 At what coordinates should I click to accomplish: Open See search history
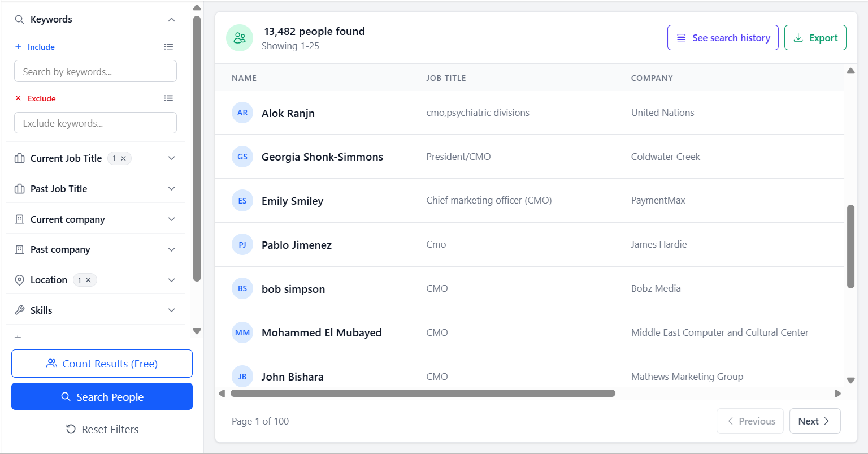(723, 38)
